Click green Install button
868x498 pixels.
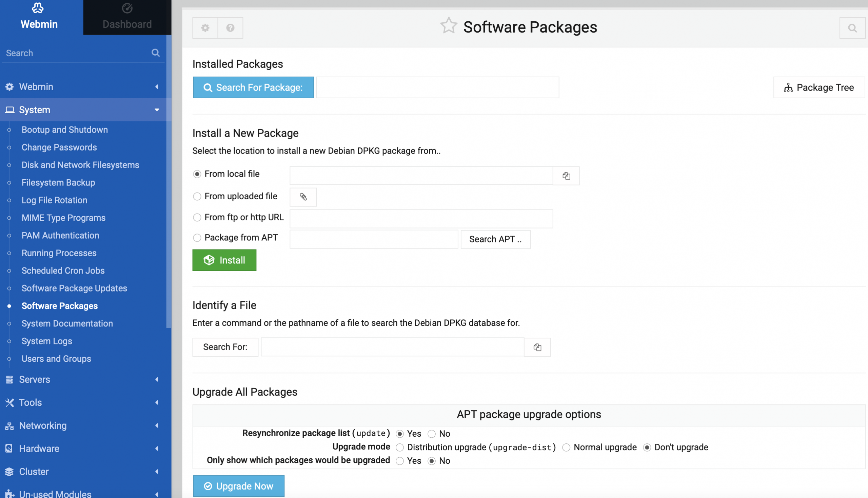tap(224, 260)
